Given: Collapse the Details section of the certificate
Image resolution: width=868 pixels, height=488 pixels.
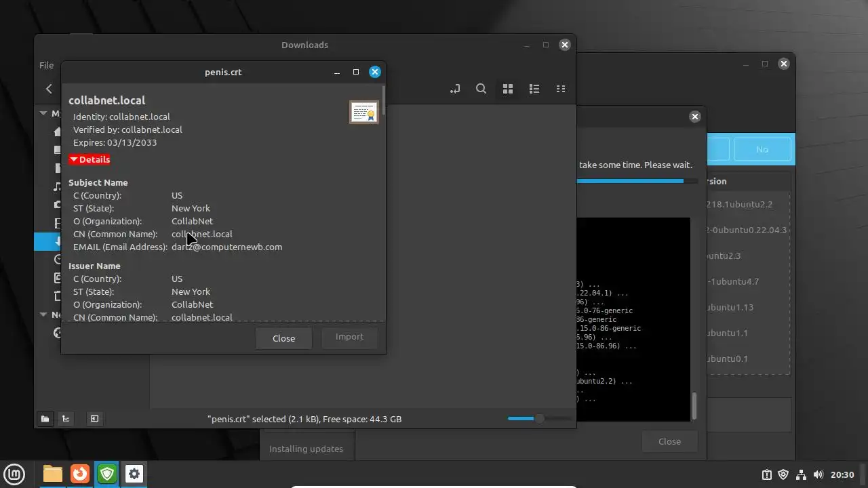Looking at the screenshot, I should 90,159.
